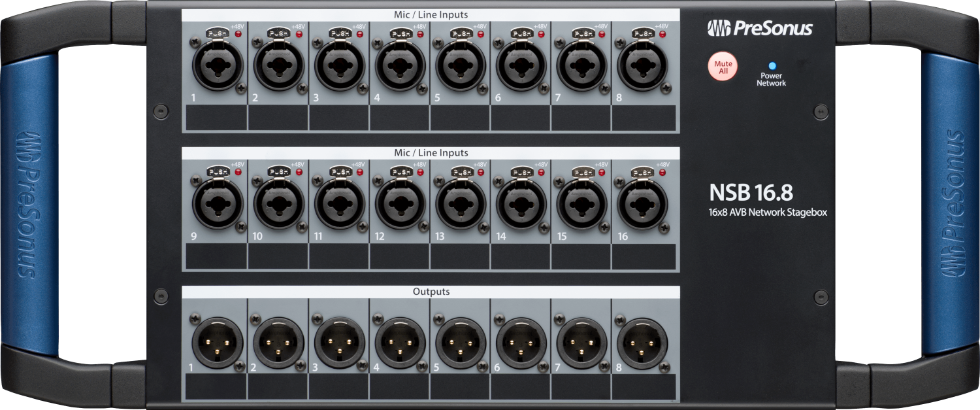Click the PUSH release tab on input 7
The height and width of the screenshot is (410, 980).
(582, 34)
